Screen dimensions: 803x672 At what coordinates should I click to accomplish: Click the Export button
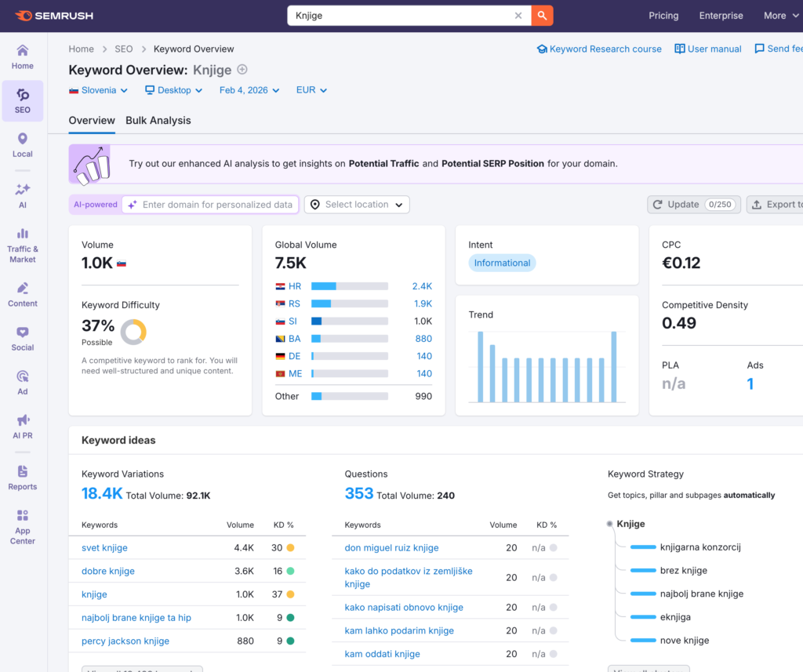coord(776,205)
